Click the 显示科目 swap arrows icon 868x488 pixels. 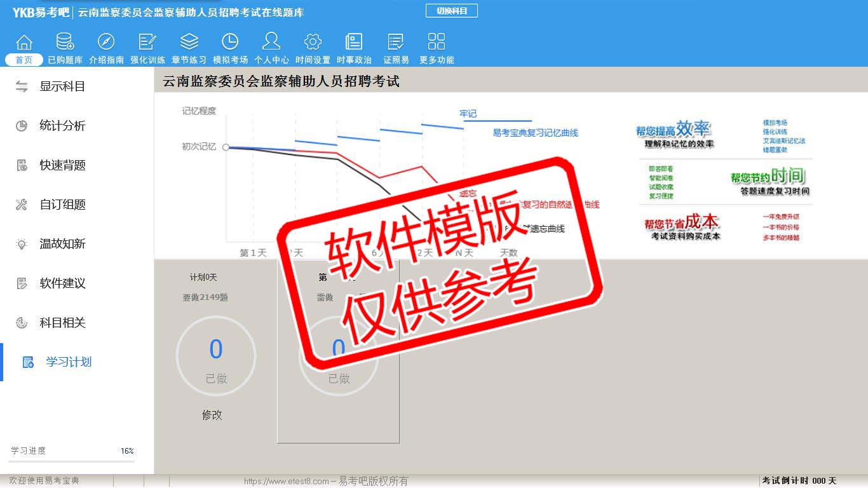22,86
